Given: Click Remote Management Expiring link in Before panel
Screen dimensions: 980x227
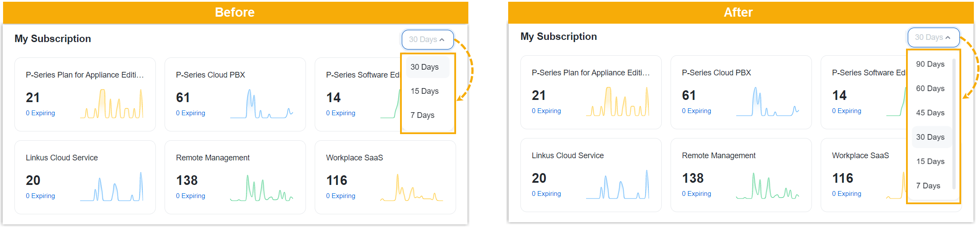Looking at the screenshot, I should coord(190,196).
